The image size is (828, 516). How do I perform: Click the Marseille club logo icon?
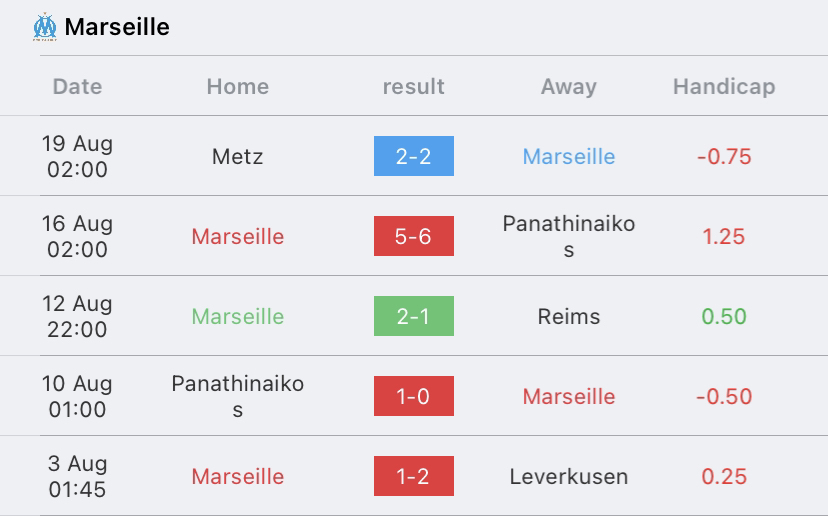(45, 27)
